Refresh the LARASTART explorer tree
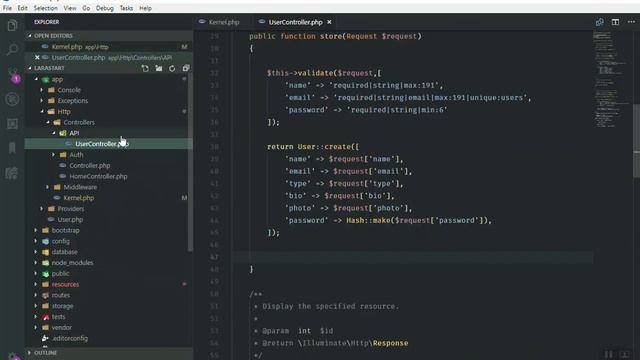This screenshot has width=640, height=360. pyautogui.click(x=172, y=68)
